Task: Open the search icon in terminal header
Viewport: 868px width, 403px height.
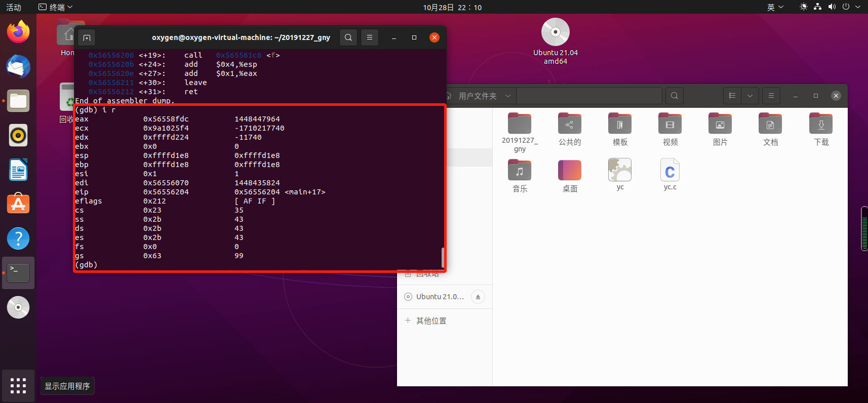Action: [348, 37]
